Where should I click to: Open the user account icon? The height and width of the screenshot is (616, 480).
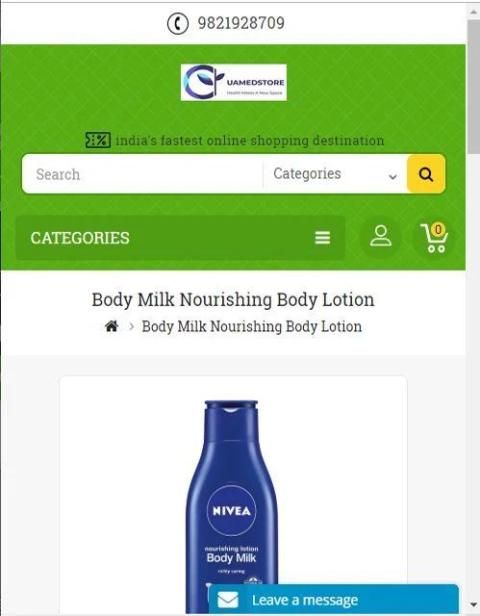coord(381,236)
